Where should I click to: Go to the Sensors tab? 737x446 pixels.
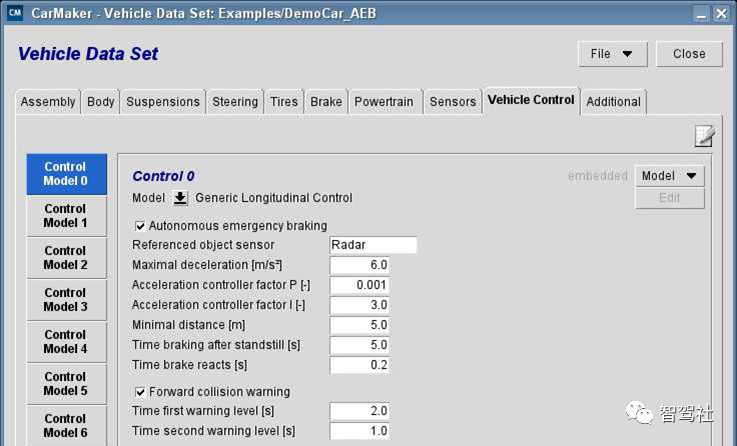pos(453,102)
